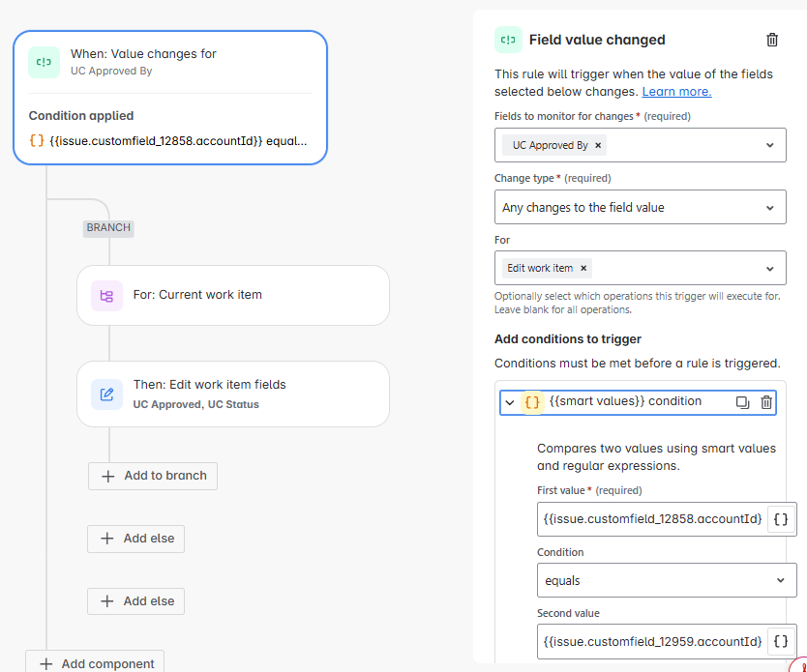
Task: Remove UC Approved By tag from fields
Action: pos(598,145)
